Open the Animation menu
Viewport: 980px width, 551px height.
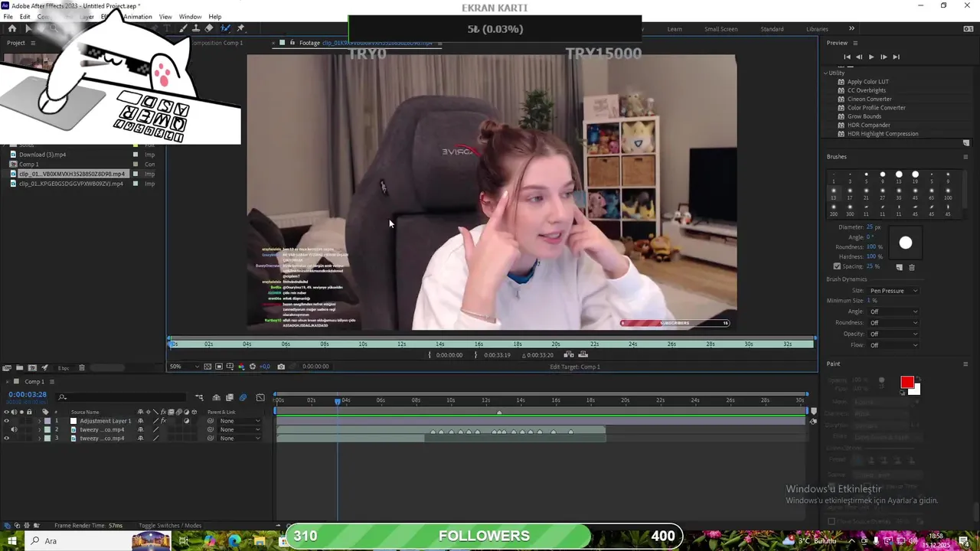pyautogui.click(x=137, y=17)
